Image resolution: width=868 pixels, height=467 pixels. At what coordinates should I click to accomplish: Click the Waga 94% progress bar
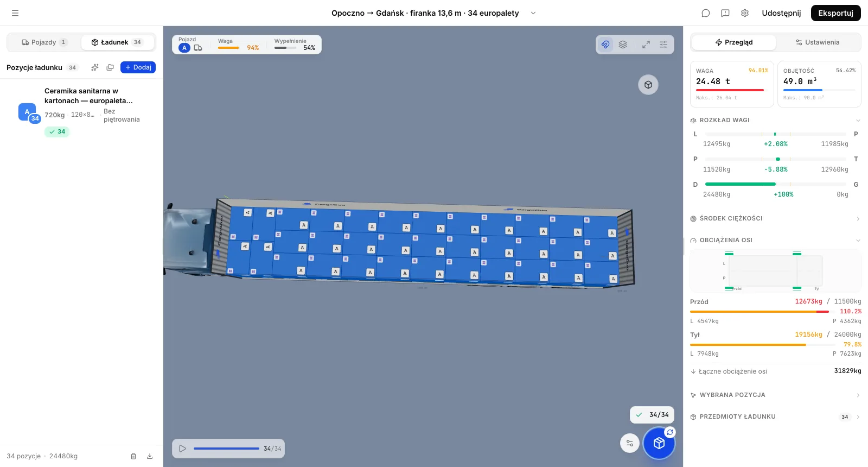228,48
